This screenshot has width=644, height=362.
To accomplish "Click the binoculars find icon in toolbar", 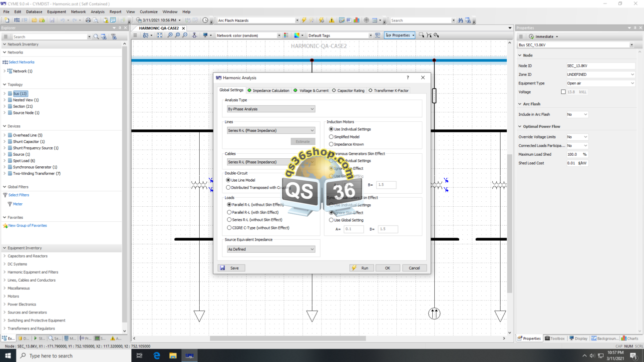I will [461, 20].
